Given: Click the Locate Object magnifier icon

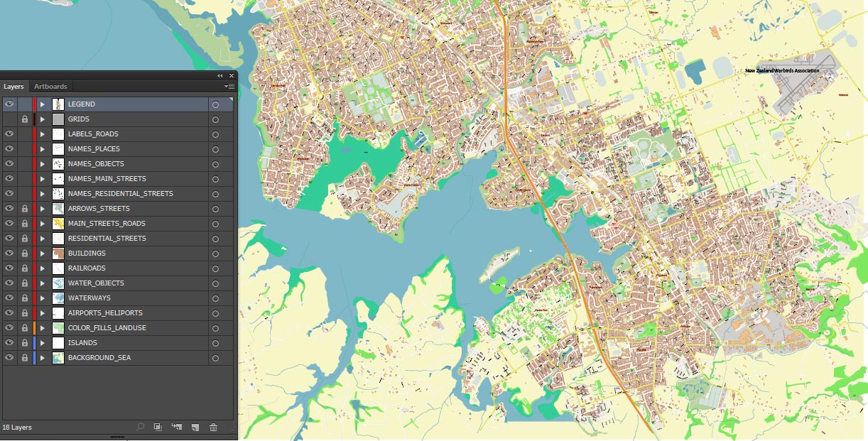Looking at the screenshot, I should pyautogui.click(x=140, y=427).
